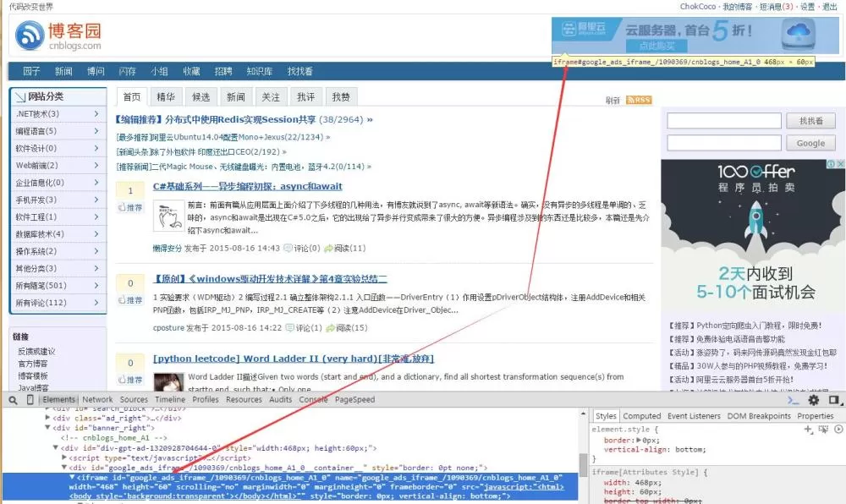Open the 知识库 item in the blue nav bar
Screen dimensions: 846x504
(260, 71)
